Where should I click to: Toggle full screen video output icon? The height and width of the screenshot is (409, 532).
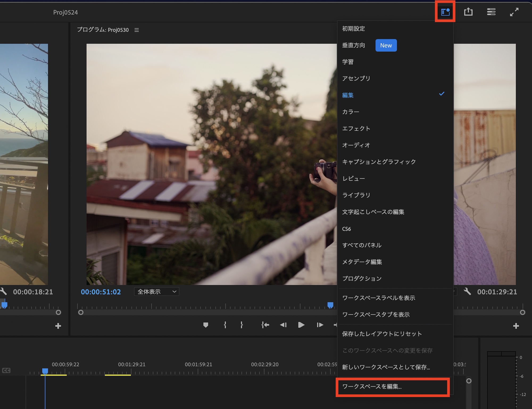[514, 12]
